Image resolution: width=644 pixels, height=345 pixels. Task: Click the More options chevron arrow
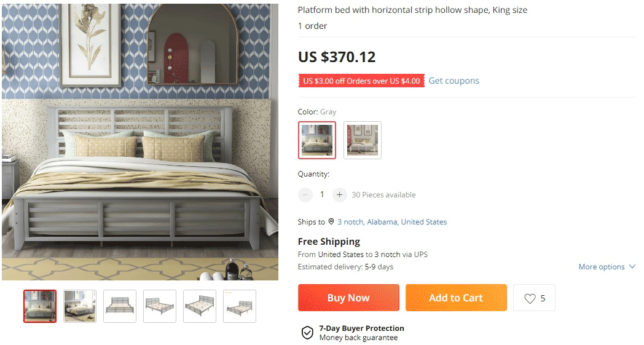631,267
